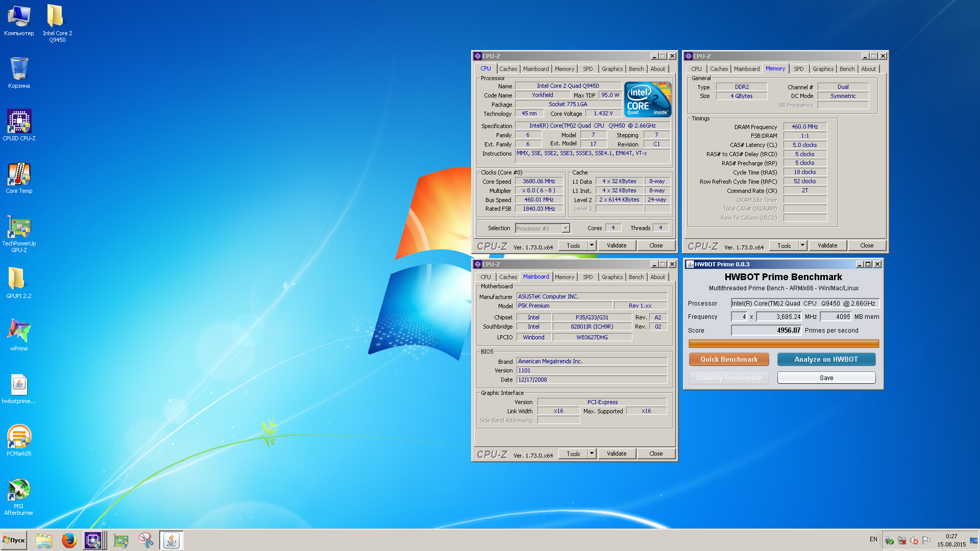Click the Score field showing 4956.07

click(767, 330)
